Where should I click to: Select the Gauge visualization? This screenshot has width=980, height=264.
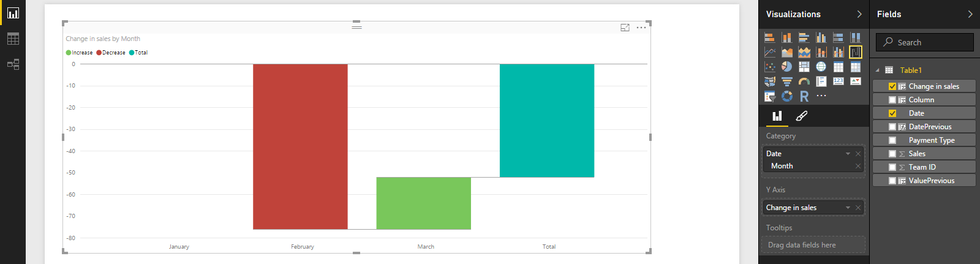[x=804, y=81]
